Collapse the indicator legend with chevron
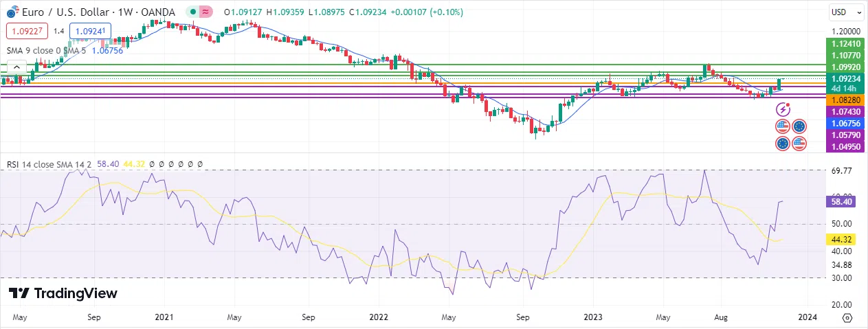 17,67
